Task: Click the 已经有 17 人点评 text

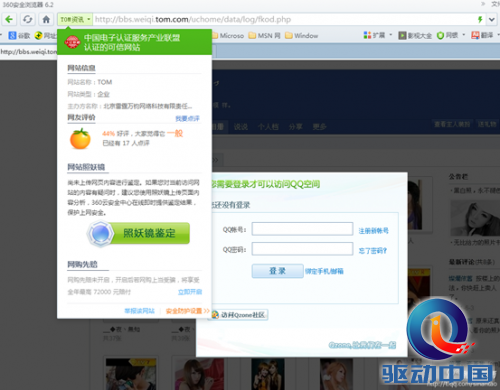Action: tap(126, 143)
